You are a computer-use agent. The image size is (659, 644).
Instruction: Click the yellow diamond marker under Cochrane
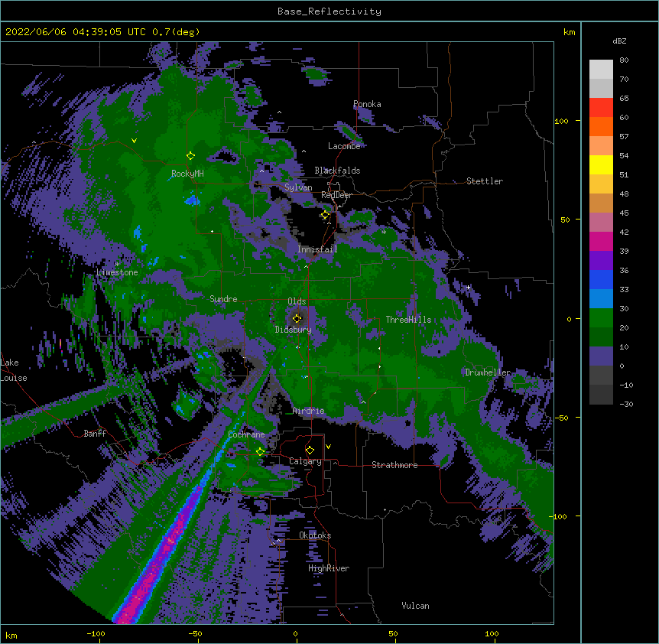(x=260, y=452)
